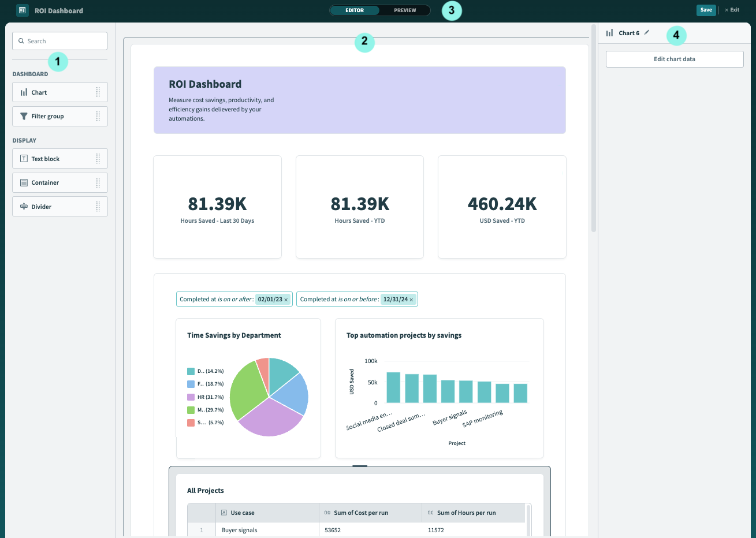Open the 12/31/24 date value to change it
Screen dimensions: 756x538
396,299
